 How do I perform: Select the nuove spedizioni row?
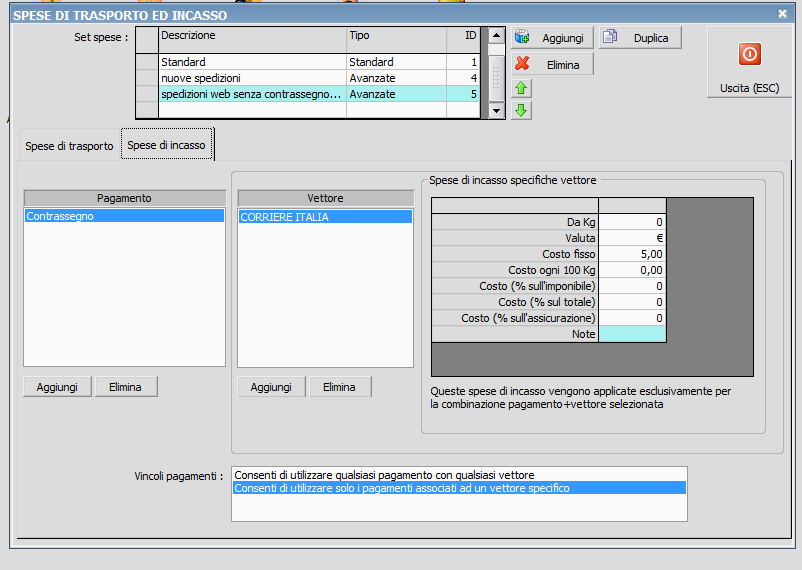308,78
